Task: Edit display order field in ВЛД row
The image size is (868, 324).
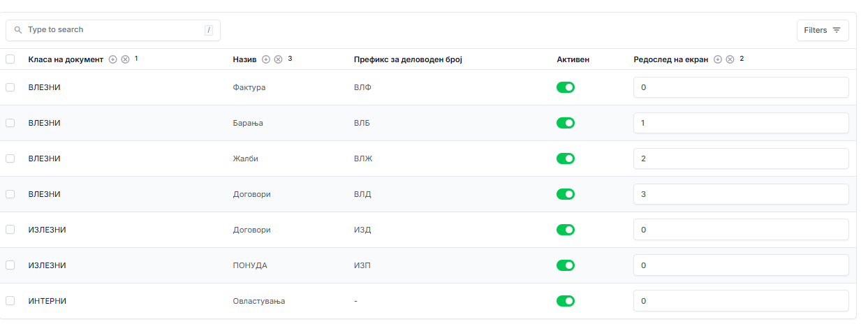Action: coord(741,194)
